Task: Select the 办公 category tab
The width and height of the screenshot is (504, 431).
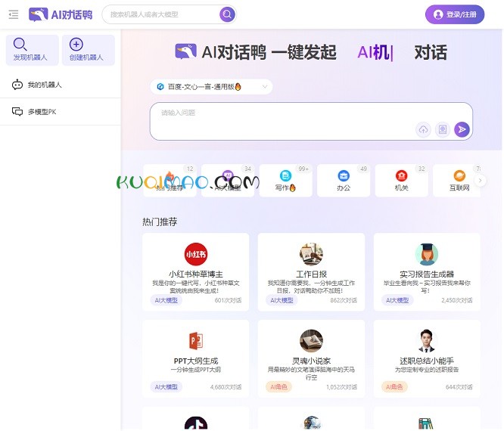Action: point(344,181)
